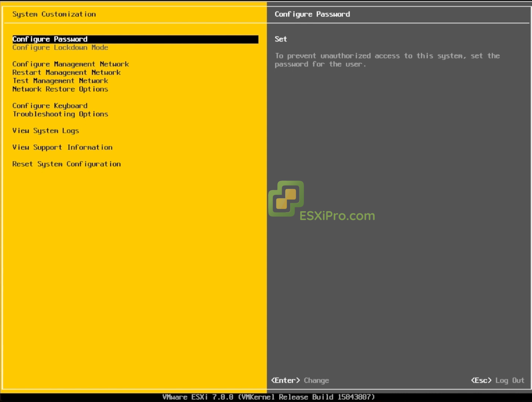Select "Configure Keyboard"
Image resolution: width=532 pixels, height=402 pixels.
click(x=50, y=105)
